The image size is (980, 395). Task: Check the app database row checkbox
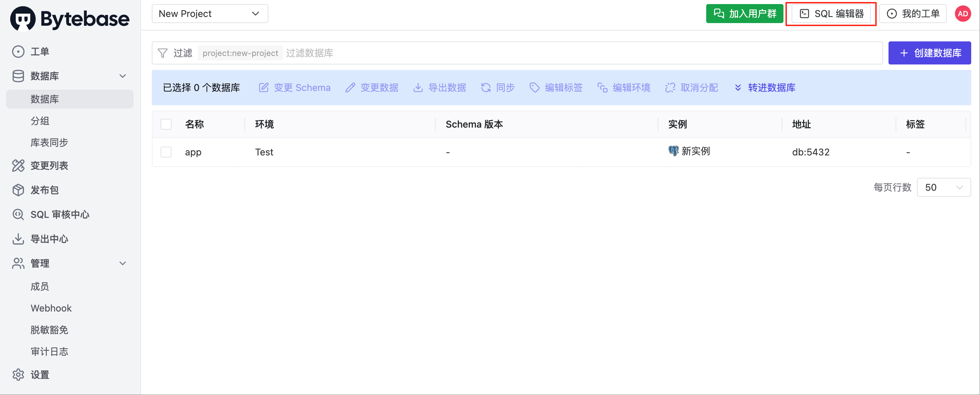[166, 152]
